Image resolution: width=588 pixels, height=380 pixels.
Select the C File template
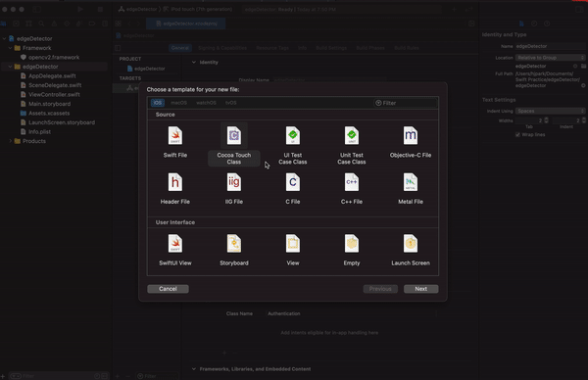pyautogui.click(x=292, y=189)
